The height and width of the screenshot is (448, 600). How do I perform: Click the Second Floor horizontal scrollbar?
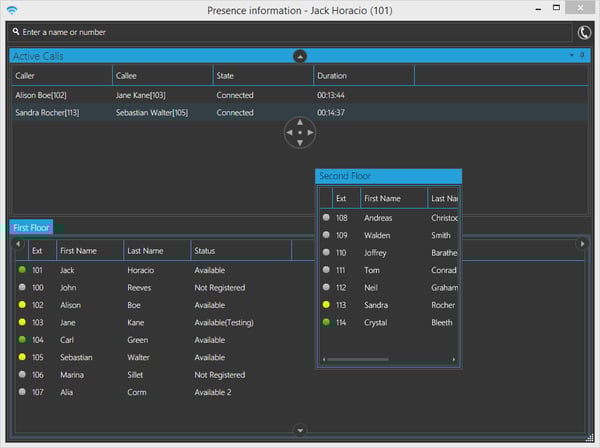tap(358, 359)
